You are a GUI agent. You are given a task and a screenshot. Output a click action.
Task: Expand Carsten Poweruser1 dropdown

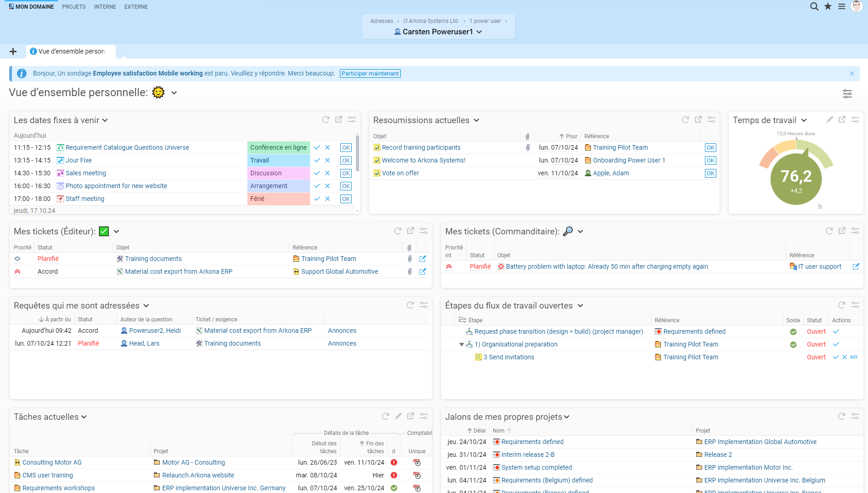point(479,32)
